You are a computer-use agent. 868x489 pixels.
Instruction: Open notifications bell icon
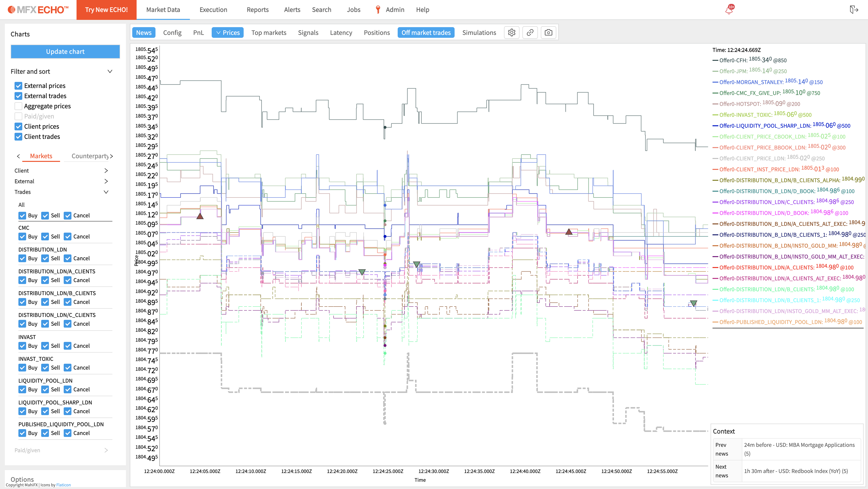click(729, 9)
